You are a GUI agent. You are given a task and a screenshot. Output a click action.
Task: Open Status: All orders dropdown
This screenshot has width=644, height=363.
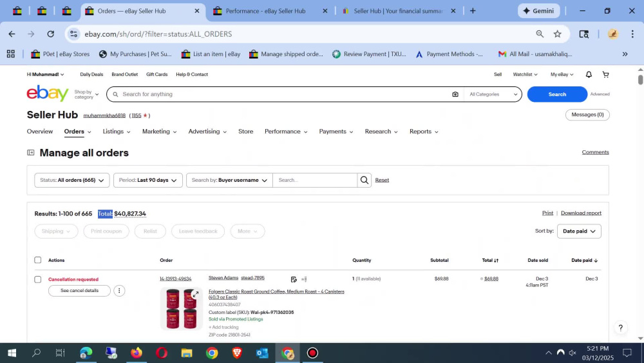(72, 180)
